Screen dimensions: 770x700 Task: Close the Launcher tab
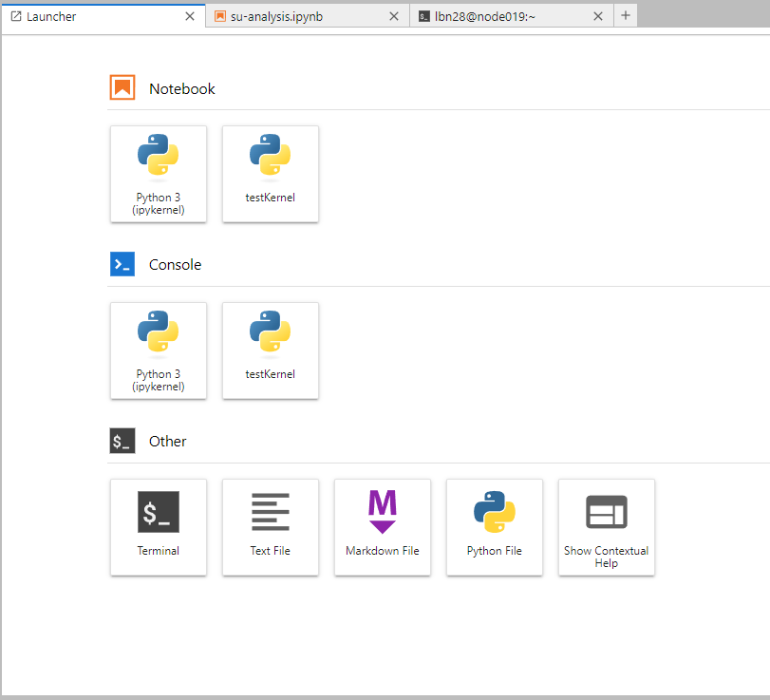(190, 16)
